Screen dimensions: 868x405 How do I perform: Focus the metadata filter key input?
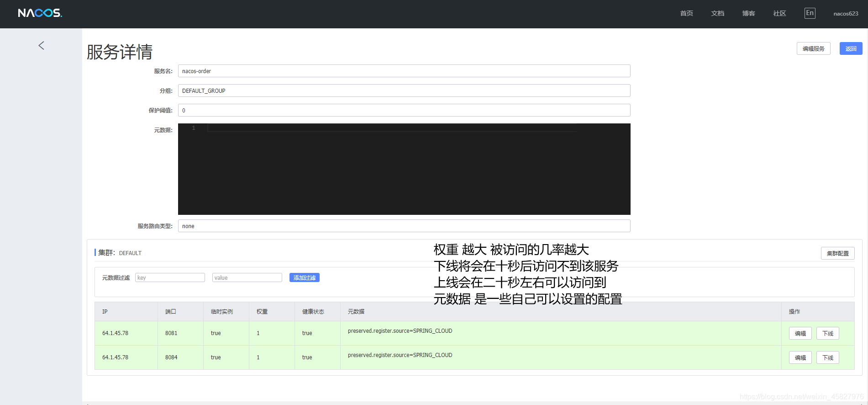tap(170, 277)
